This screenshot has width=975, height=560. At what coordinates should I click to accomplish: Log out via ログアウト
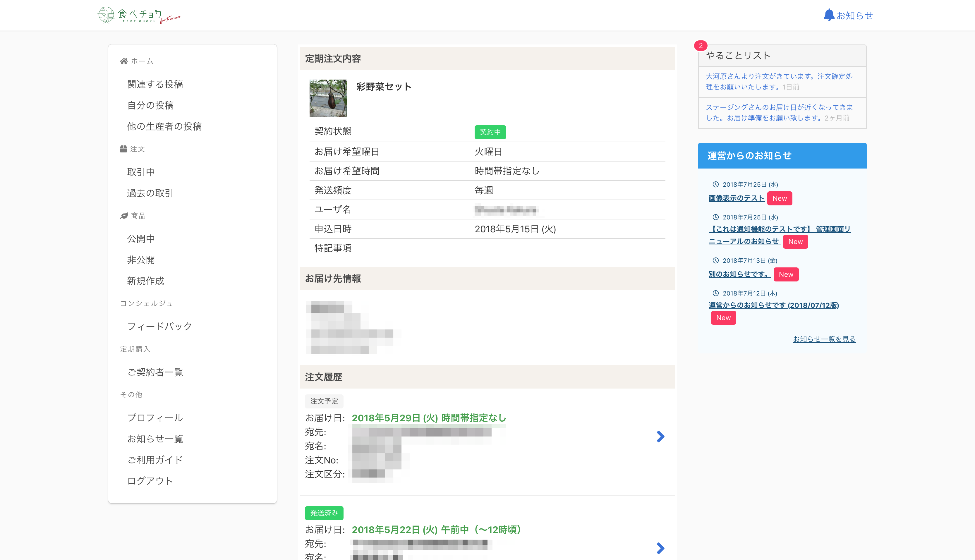pyautogui.click(x=150, y=481)
